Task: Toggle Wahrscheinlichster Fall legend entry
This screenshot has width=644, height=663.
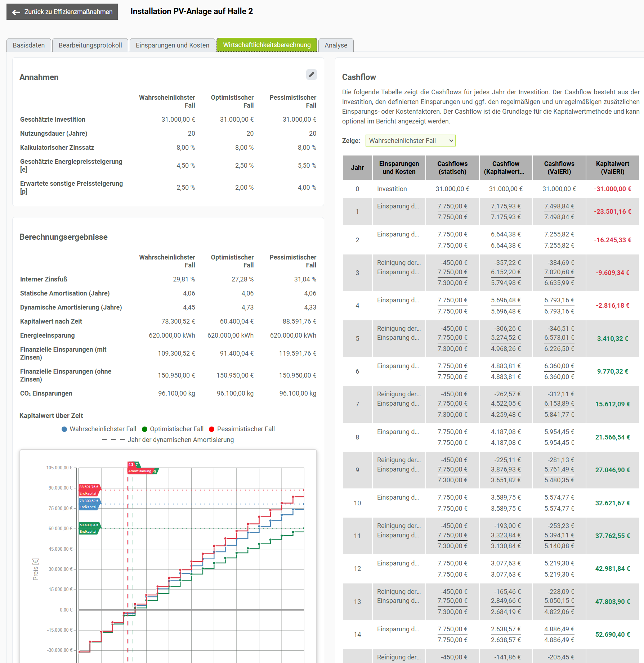Action: click(99, 429)
